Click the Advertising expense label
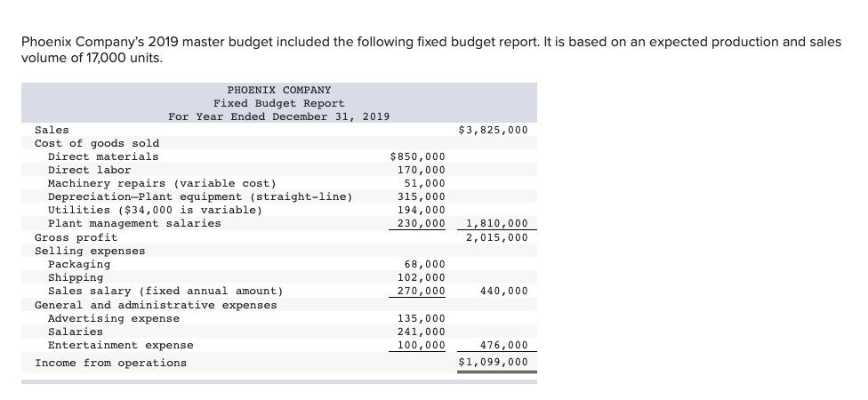The width and height of the screenshot is (868, 400). click(114, 318)
